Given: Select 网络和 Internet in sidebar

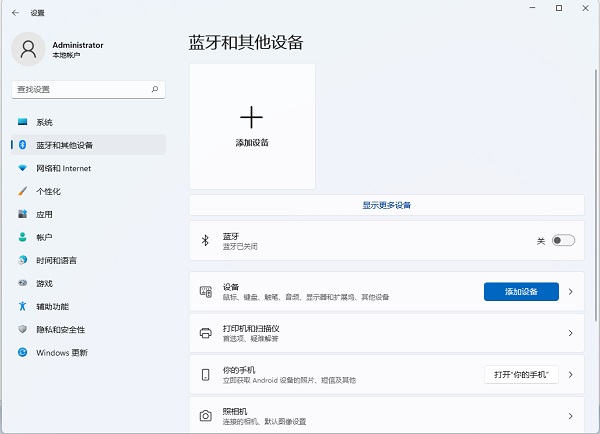Looking at the screenshot, I should pos(88,168).
